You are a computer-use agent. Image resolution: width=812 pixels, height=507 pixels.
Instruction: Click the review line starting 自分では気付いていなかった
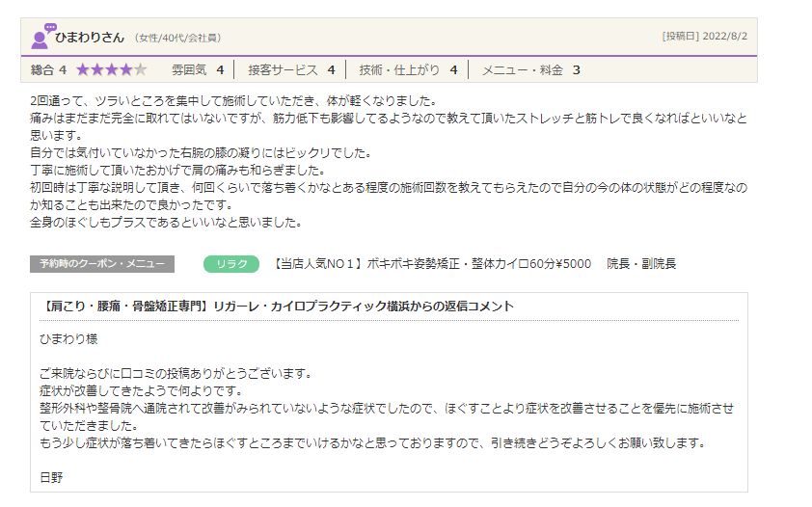(x=201, y=153)
